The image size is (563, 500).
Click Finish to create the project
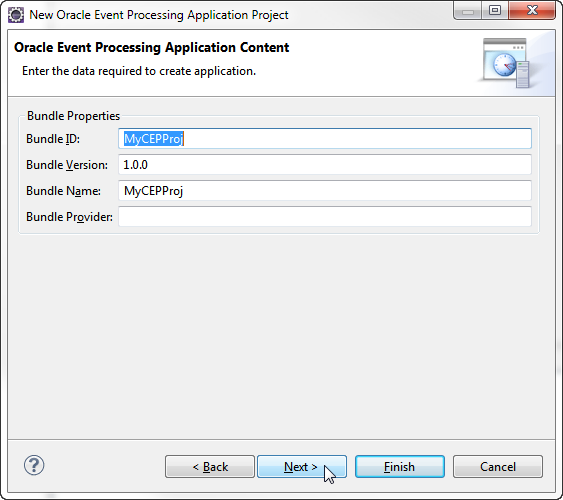click(400, 467)
